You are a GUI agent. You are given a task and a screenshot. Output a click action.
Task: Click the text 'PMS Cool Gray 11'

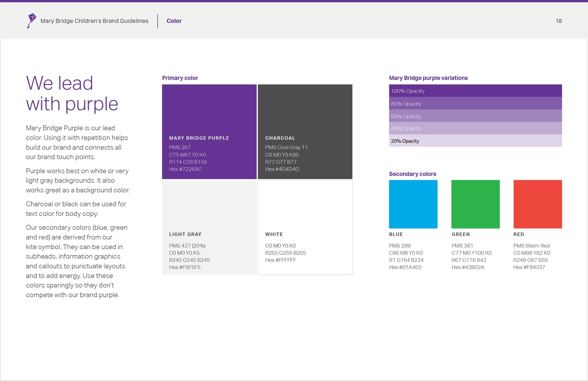click(286, 147)
